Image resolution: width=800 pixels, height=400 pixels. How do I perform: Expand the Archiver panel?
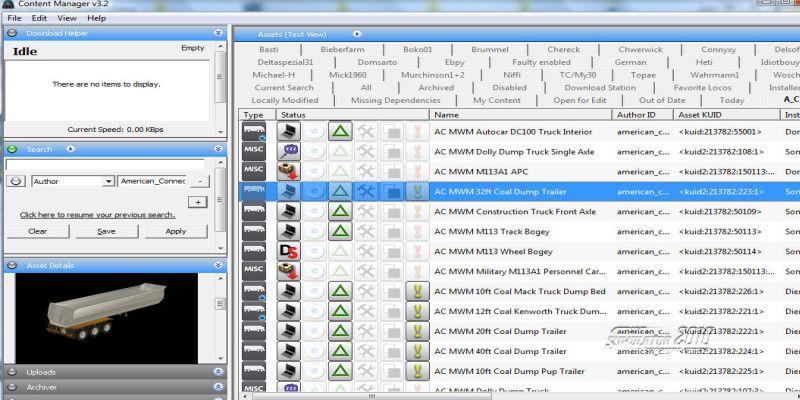click(218, 387)
